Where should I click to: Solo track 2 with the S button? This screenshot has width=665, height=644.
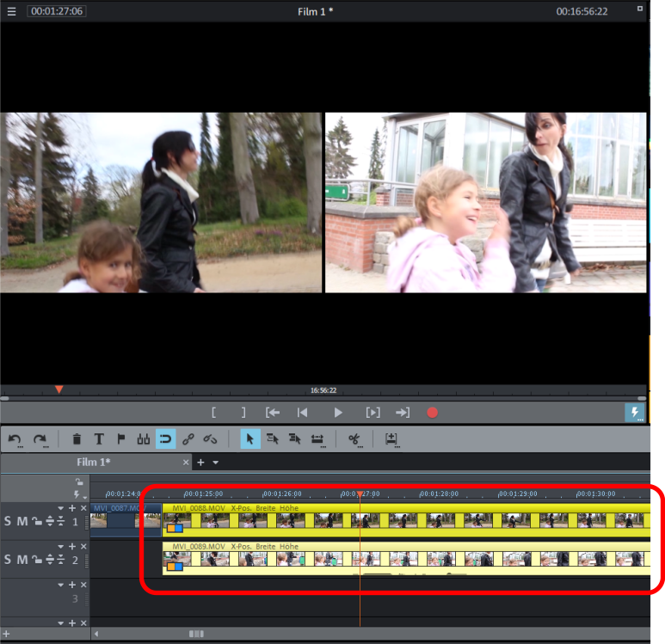click(8, 560)
